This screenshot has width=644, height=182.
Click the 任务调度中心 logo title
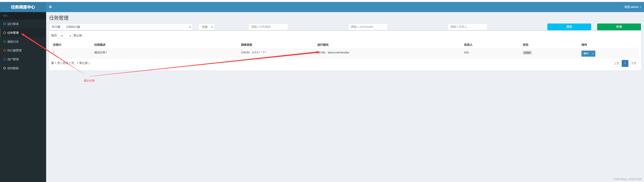[23, 7]
